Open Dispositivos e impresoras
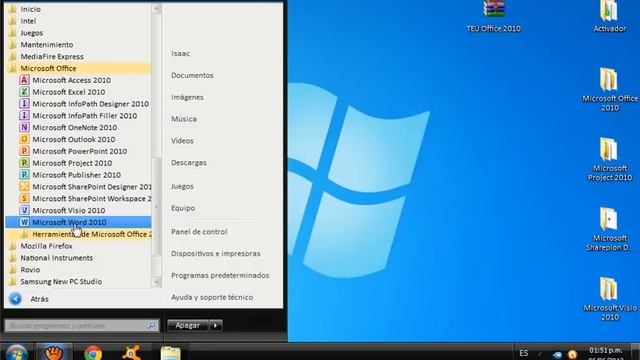Screen dimensions: 640x360 pos(216,253)
